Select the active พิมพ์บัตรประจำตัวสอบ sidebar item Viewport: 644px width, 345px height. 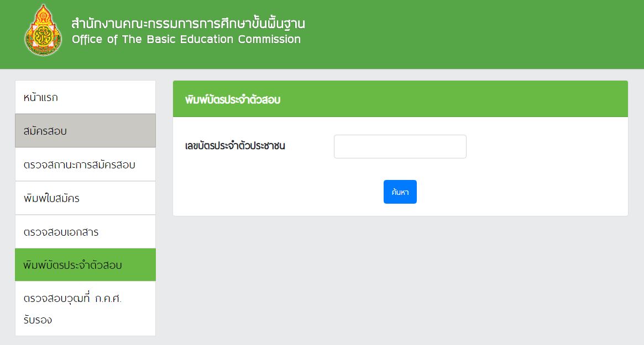click(x=86, y=264)
